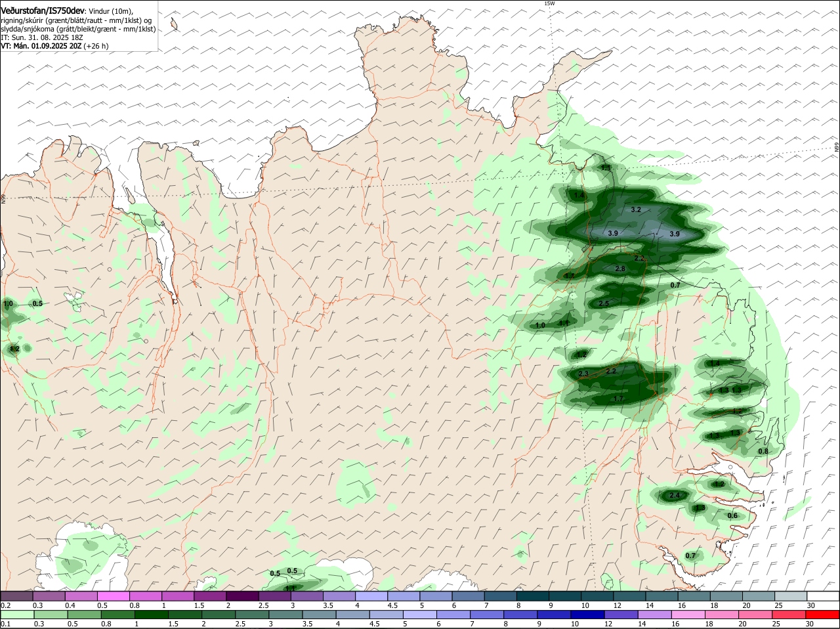840x629 pixels.
Task: Pick the darkest green 1 swatch in lower legend row
Action: [x=152, y=615]
